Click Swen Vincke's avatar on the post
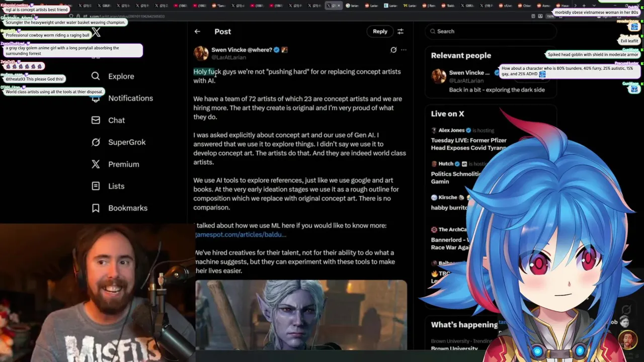Viewport: 644px width, 362px height. (x=201, y=53)
